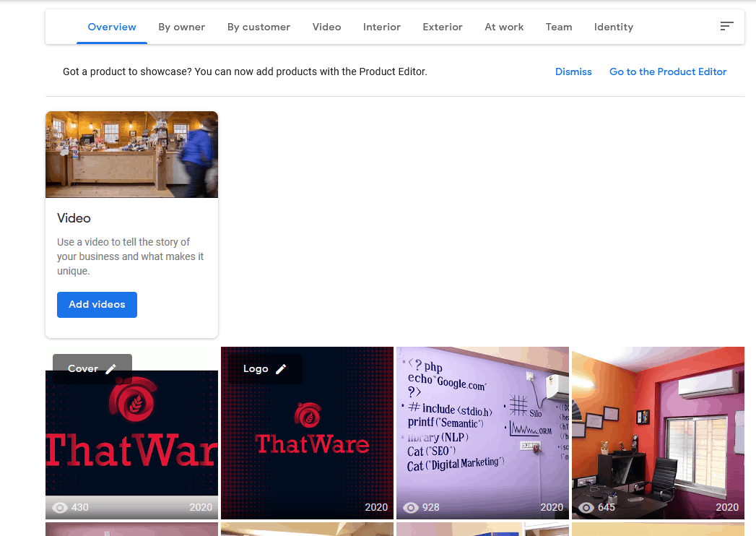Image resolution: width=756 pixels, height=536 pixels.
Task: Click the 2020 date on the Logo photo
Action: (x=376, y=508)
